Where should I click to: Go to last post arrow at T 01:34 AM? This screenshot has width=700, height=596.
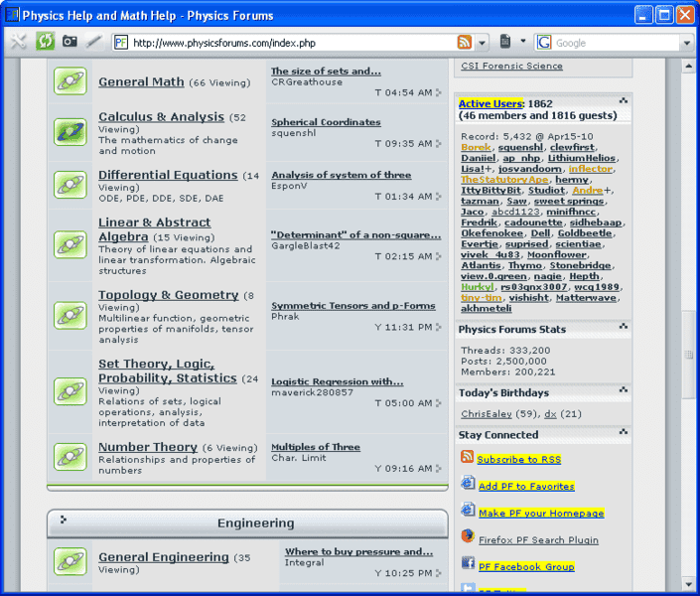[x=439, y=196]
